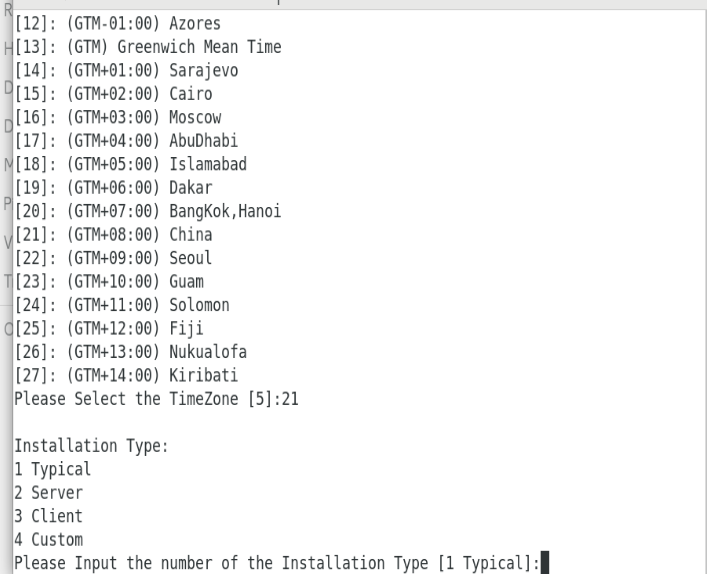Click the '[27]: (GTM+14:00) Kiribati' entry

[x=126, y=375]
